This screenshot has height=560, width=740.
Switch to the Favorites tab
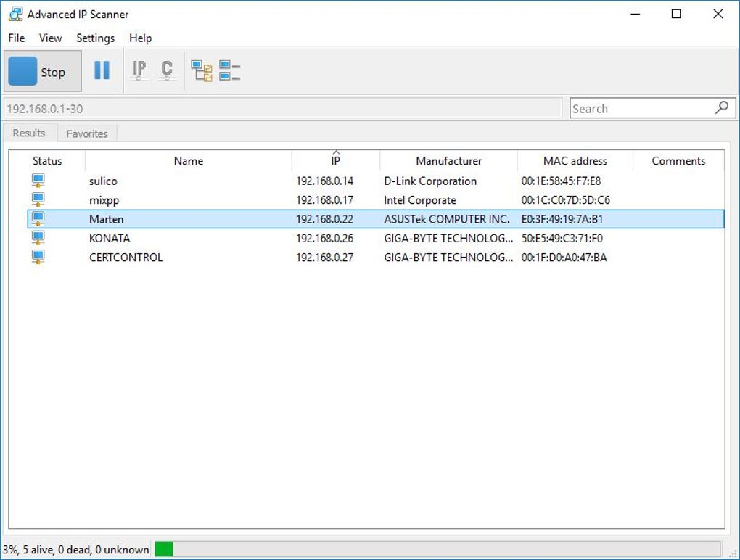[87, 133]
